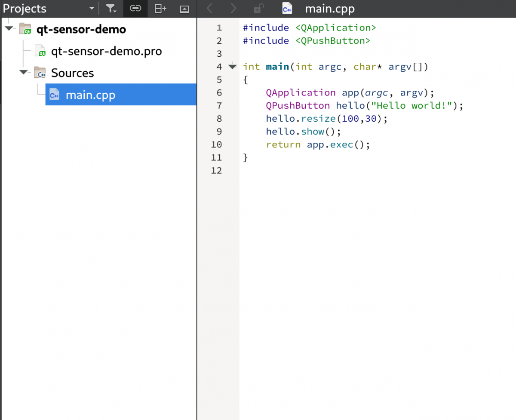Click the C++ file icon beside main.cpp tab
The height and width of the screenshot is (420, 516).
coord(287,8)
